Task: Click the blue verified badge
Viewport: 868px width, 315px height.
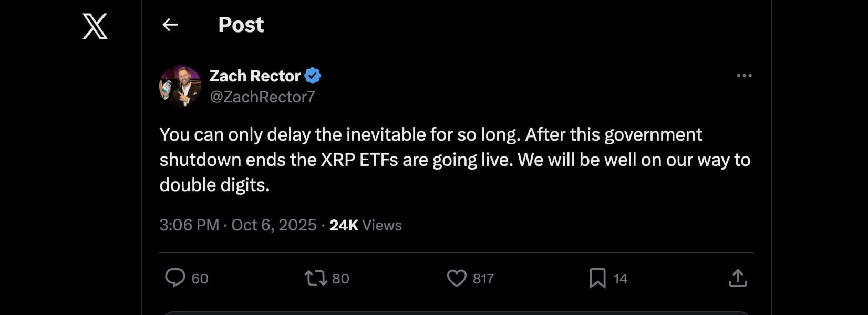Action: tap(313, 76)
